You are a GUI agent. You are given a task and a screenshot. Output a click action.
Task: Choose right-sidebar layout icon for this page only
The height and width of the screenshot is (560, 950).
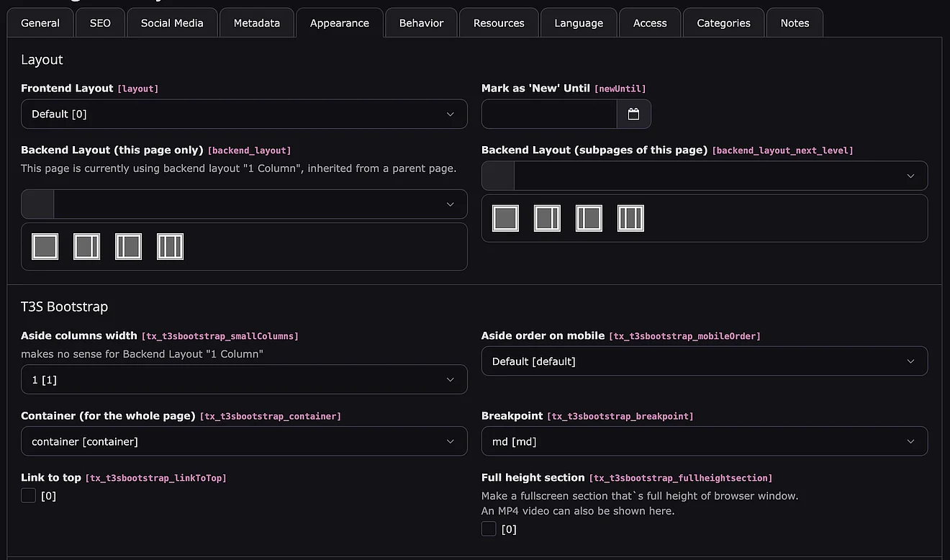pos(87,247)
